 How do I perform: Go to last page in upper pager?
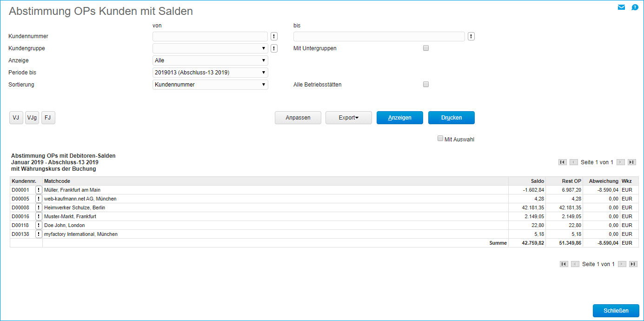click(x=631, y=162)
